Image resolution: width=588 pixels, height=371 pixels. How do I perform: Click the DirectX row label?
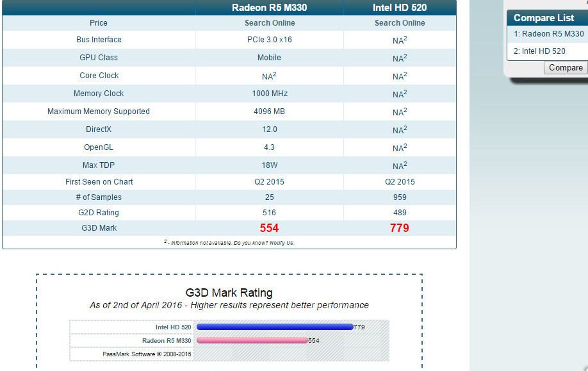click(99, 129)
